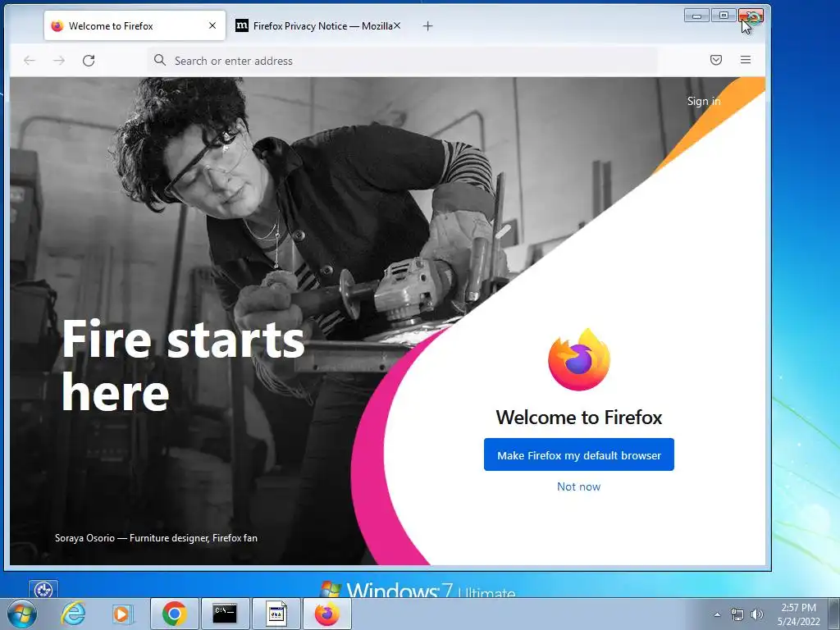Reload the current page
Screen dimensions: 840x630
coord(89,61)
